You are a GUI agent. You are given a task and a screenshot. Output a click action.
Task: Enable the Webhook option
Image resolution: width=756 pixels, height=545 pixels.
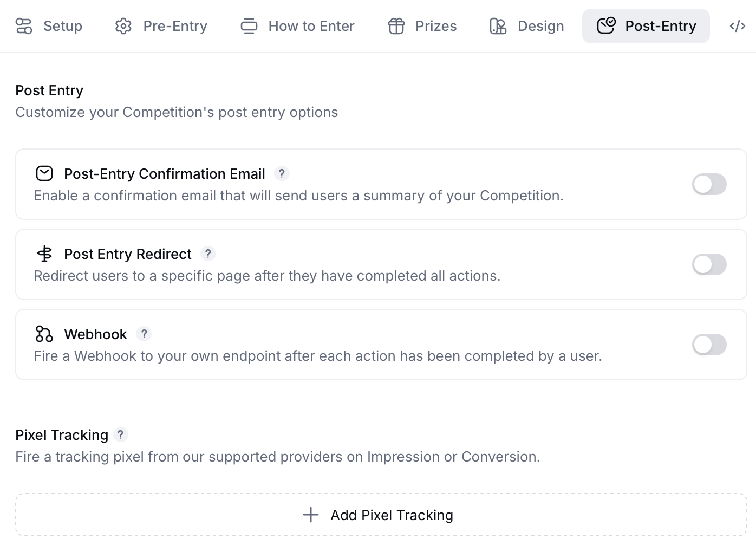click(709, 345)
